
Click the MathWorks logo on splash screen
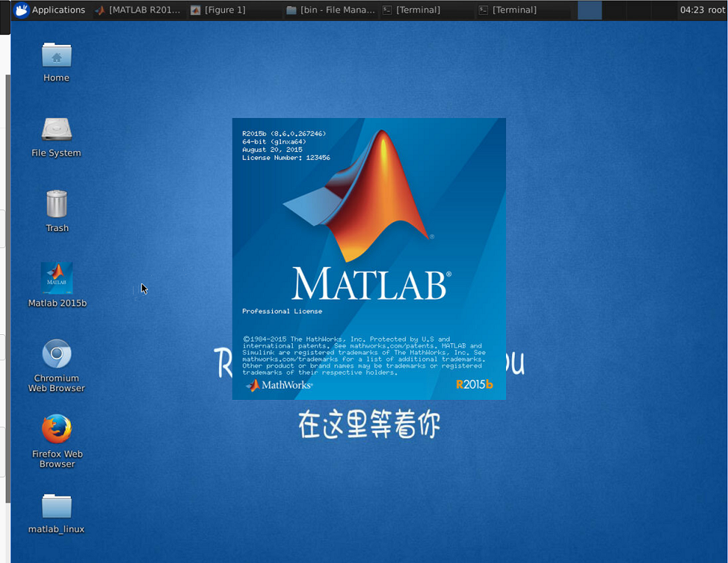pyautogui.click(x=280, y=385)
